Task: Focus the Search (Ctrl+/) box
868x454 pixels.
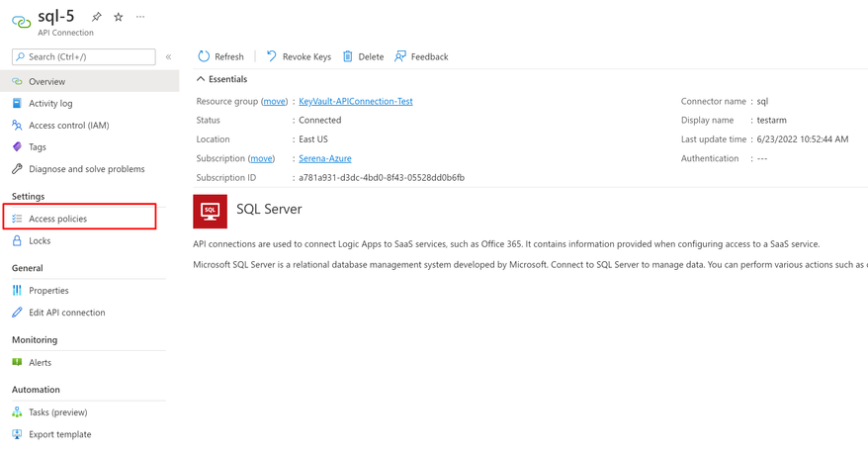Action: (x=84, y=56)
